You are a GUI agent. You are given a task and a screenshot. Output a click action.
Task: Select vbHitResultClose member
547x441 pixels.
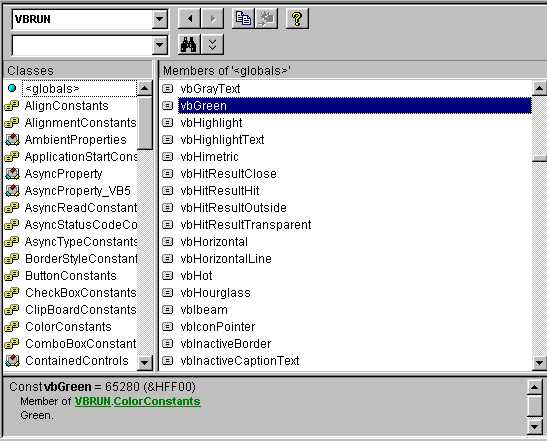click(228, 173)
